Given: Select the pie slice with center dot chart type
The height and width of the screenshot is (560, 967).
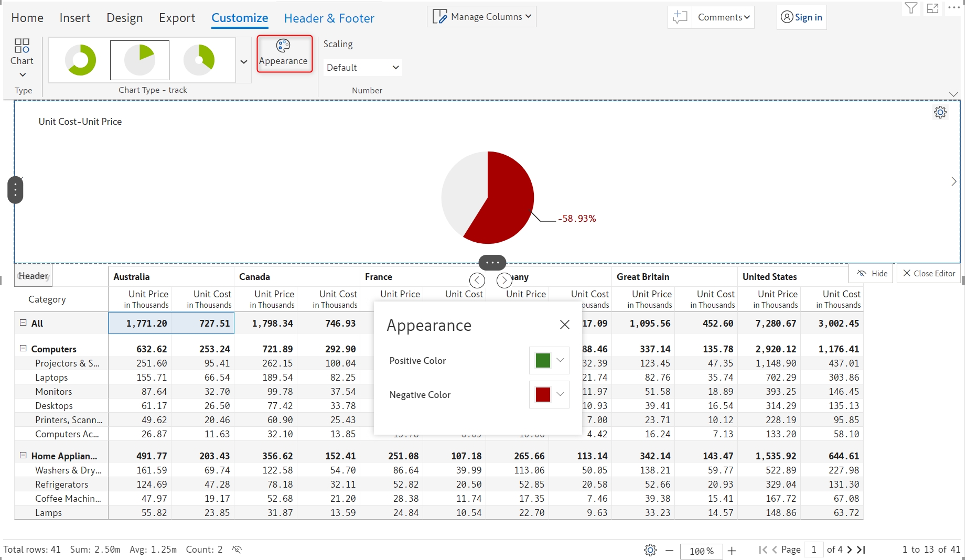Looking at the screenshot, I should click(x=199, y=60).
